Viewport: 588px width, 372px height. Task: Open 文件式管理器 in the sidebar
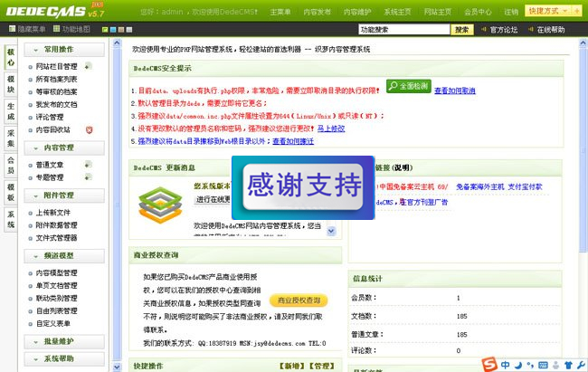click(56, 238)
